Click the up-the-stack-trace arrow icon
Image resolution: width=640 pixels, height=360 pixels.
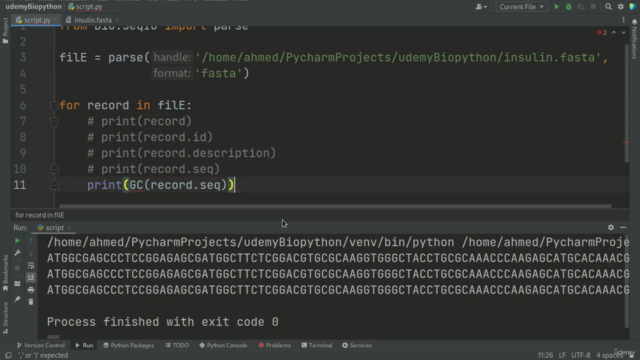31,241
